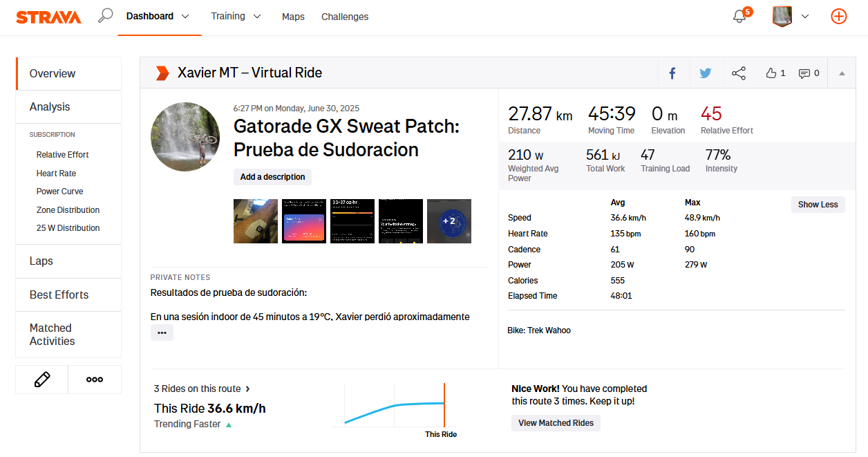
Task: Open the profile avatar dropdown arrow
Action: coord(805,16)
